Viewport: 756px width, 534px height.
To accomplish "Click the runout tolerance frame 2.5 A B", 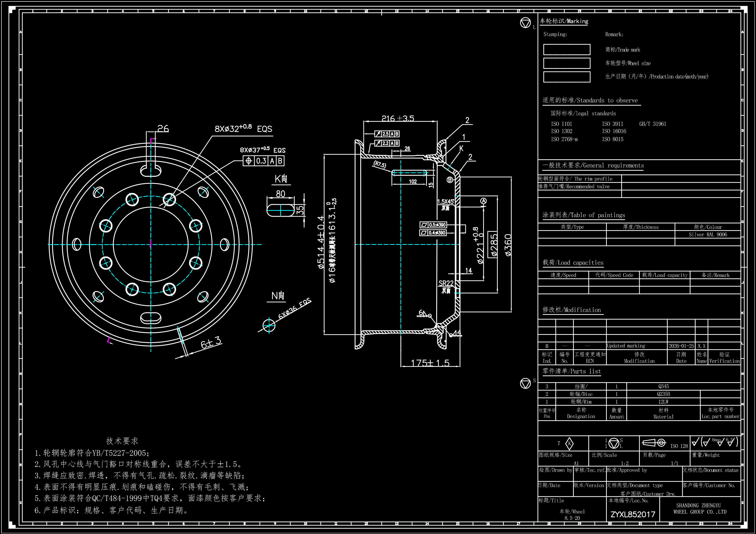I will click(x=387, y=134).
